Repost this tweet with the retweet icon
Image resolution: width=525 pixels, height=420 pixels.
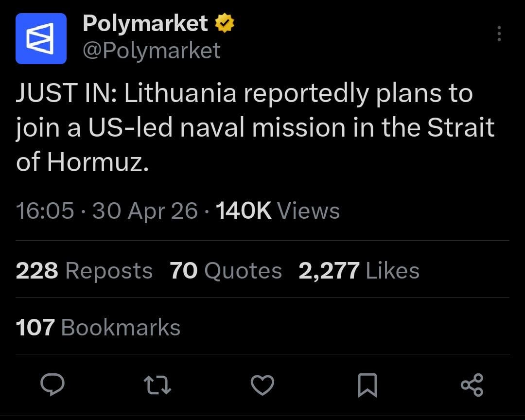157,385
